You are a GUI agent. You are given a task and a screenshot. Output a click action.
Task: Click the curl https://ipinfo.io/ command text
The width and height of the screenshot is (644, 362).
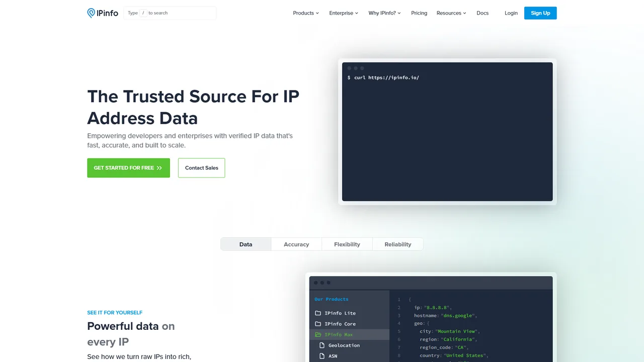pos(386,77)
